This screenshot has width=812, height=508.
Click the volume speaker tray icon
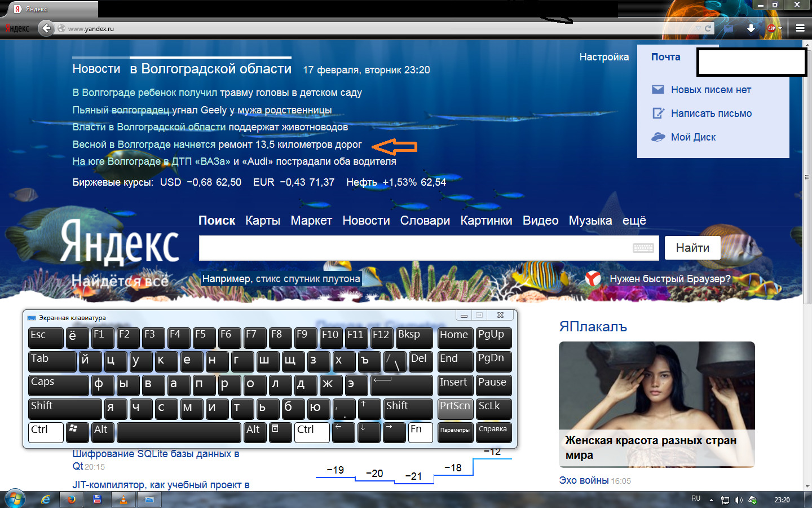739,500
